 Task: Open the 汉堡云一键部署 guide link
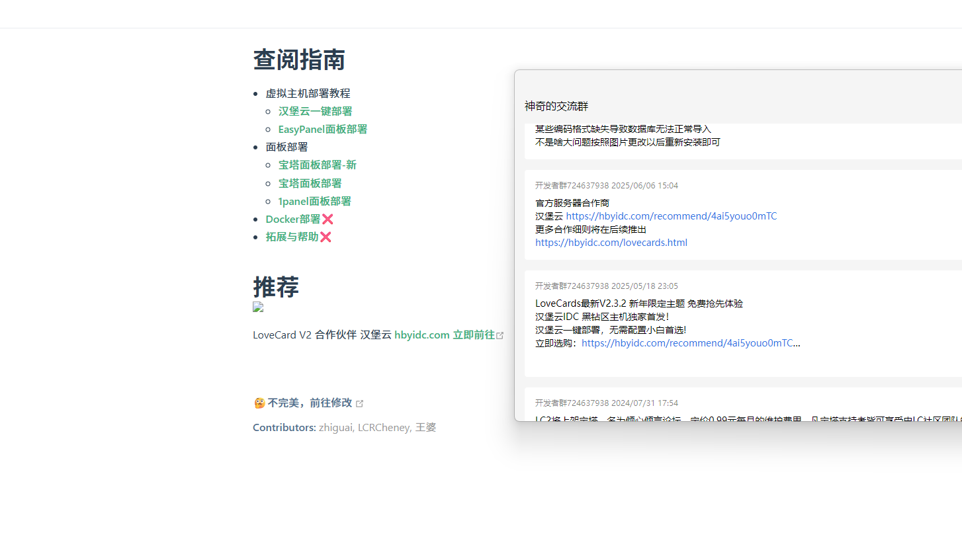(315, 111)
